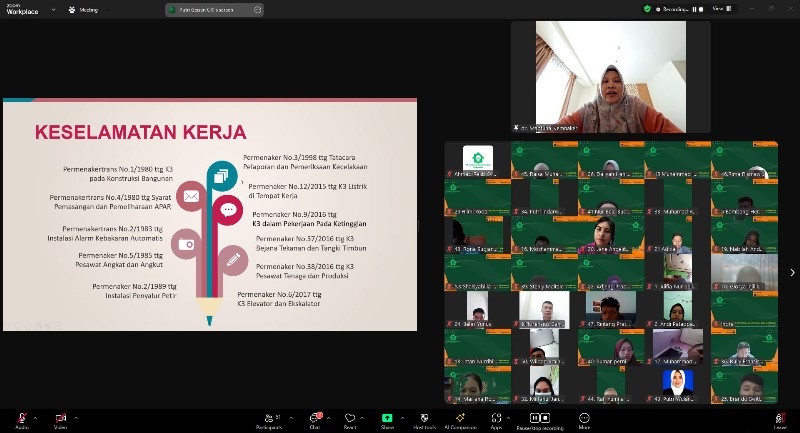The width and height of the screenshot is (800, 433).
Task: Select participant tile 20 Jane Angelita
Action: 611,235
